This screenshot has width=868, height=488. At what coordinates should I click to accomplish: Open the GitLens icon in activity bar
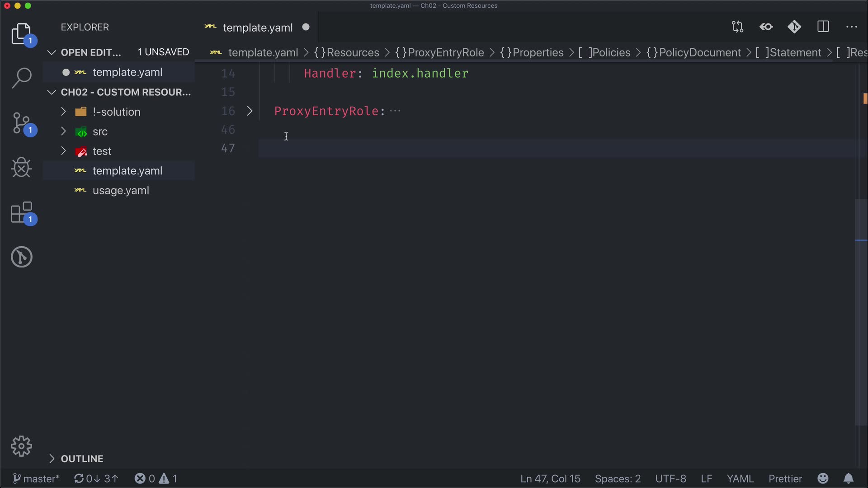(21, 257)
